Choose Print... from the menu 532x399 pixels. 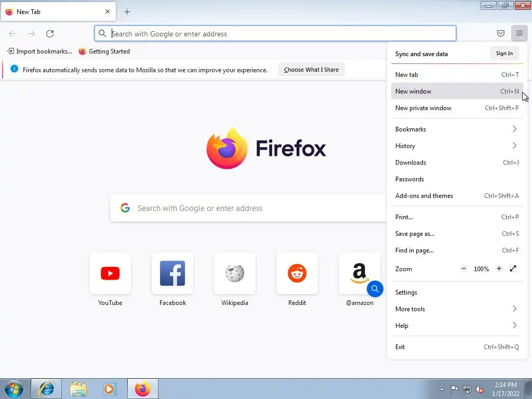[x=457, y=217]
